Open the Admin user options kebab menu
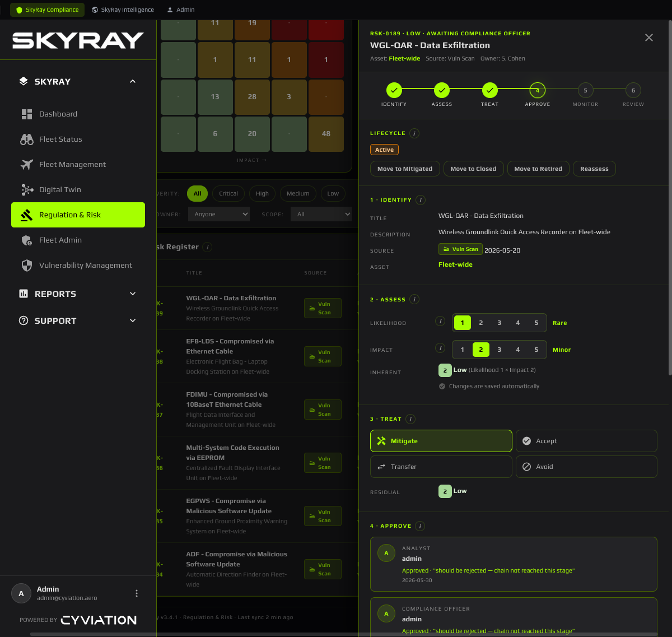Viewport: 672px width, 637px height. pyautogui.click(x=137, y=593)
